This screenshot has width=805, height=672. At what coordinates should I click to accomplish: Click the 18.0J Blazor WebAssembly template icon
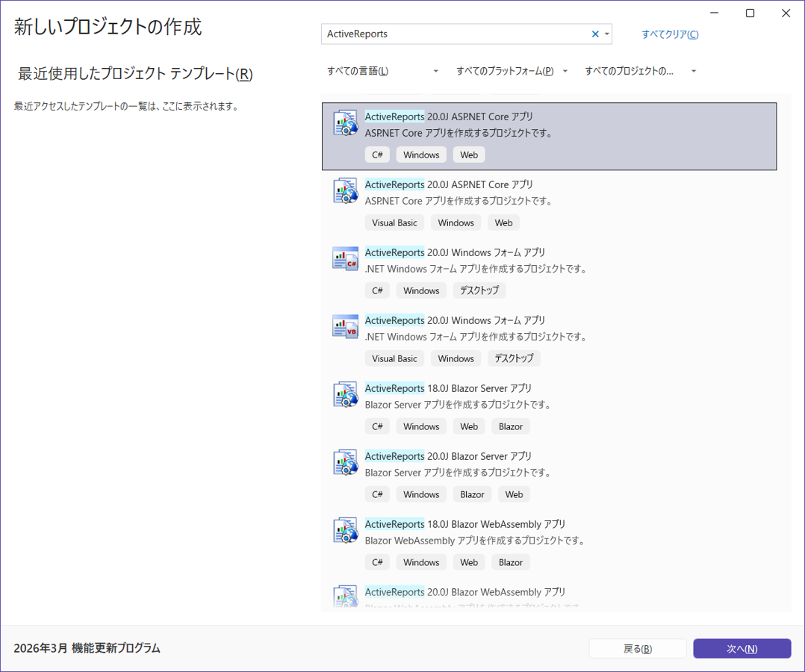(x=345, y=530)
